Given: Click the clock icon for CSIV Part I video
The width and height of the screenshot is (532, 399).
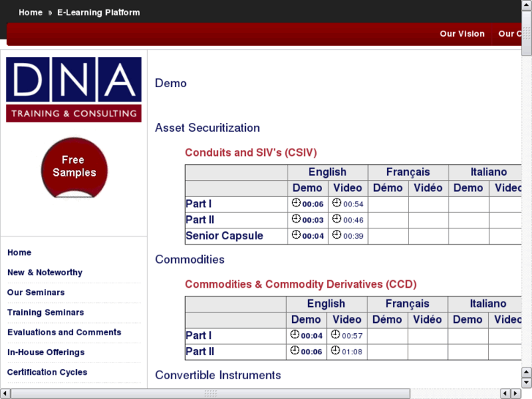Looking at the screenshot, I should tap(337, 204).
